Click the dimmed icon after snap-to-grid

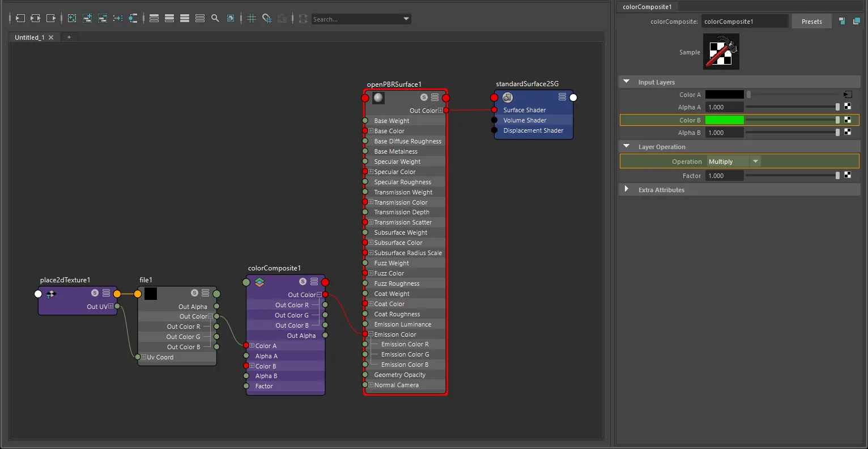pos(282,18)
